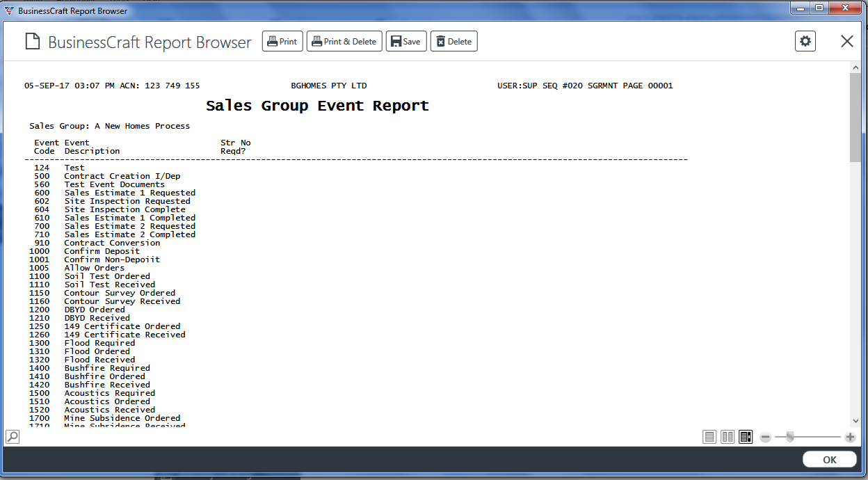Switch to single page view

709,437
